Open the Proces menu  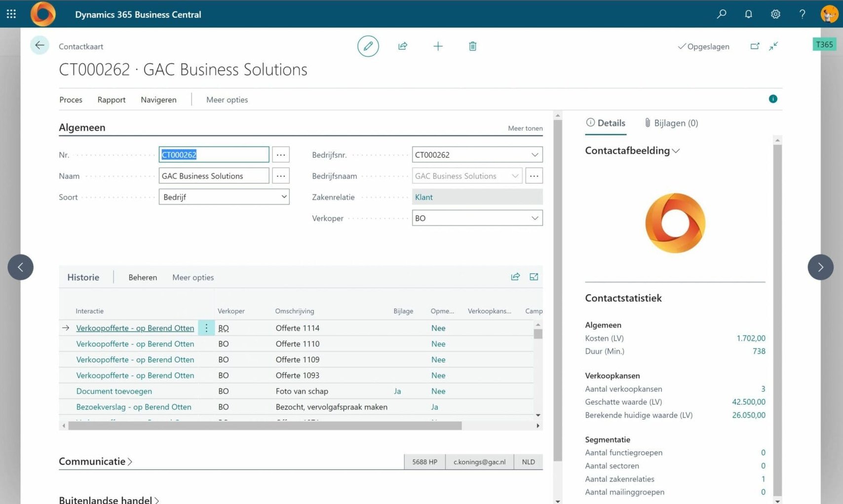pyautogui.click(x=71, y=99)
